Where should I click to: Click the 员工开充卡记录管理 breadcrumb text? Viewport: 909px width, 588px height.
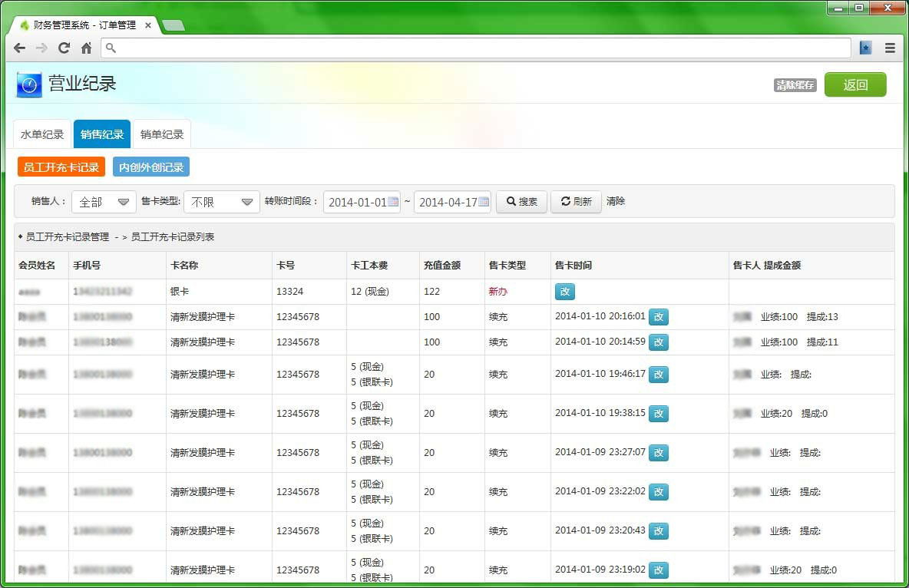[x=68, y=237]
